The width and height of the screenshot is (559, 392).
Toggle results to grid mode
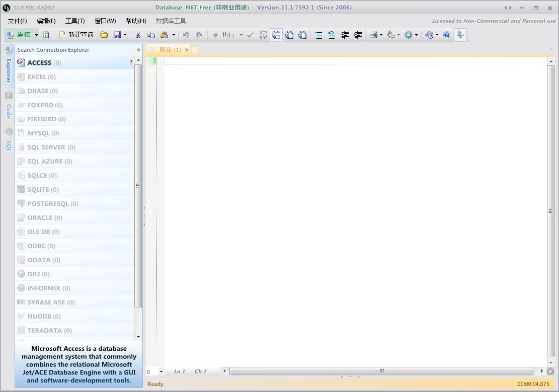click(x=276, y=35)
